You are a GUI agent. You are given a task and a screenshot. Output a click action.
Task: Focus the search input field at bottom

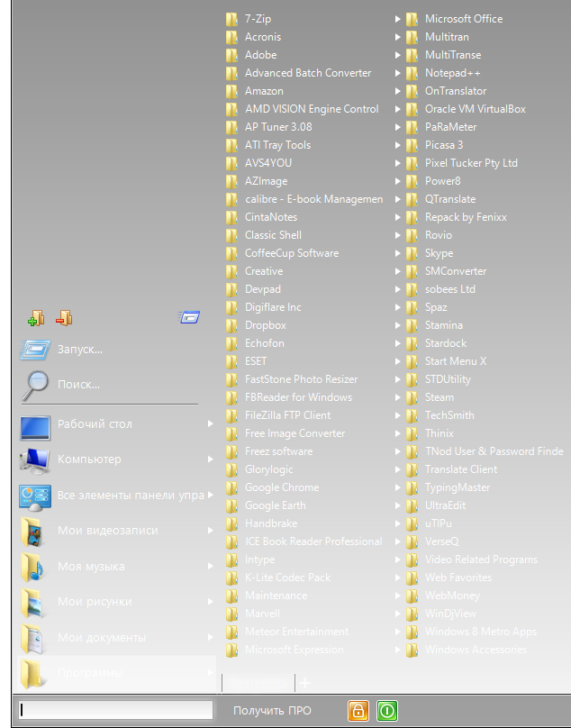click(115, 710)
